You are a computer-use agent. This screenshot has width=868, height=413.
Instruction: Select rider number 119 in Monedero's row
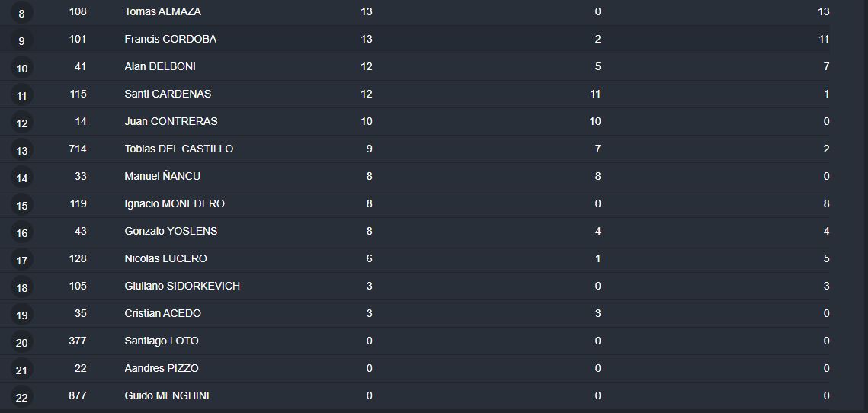[77, 203]
